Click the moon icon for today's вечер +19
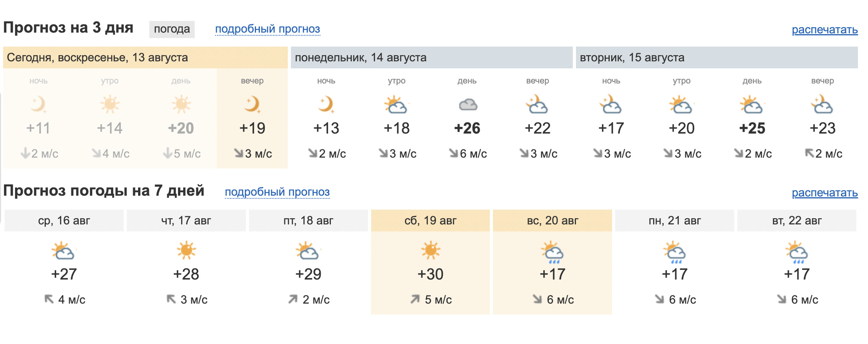This screenshot has width=868, height=344. pos(252,104)
